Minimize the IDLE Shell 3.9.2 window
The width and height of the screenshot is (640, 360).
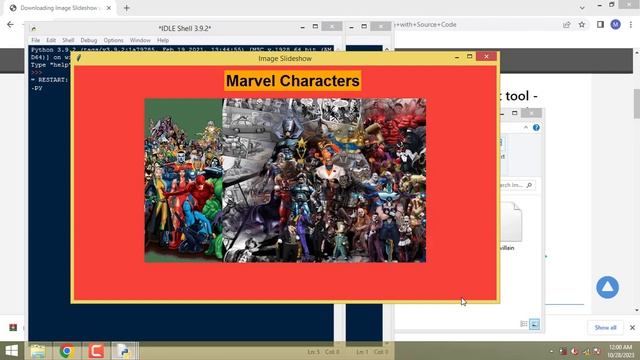coord(302,27)
